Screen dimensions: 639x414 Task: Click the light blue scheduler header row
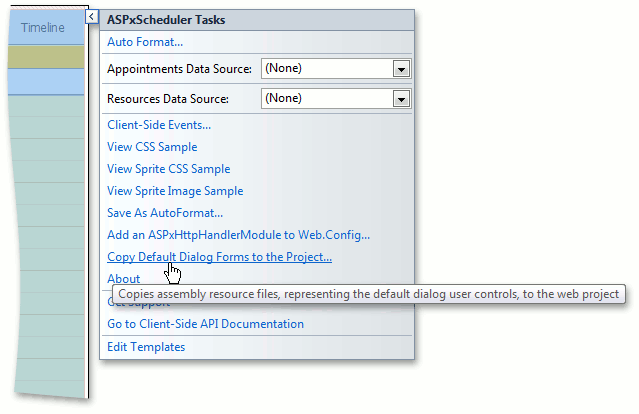point(42,80)
